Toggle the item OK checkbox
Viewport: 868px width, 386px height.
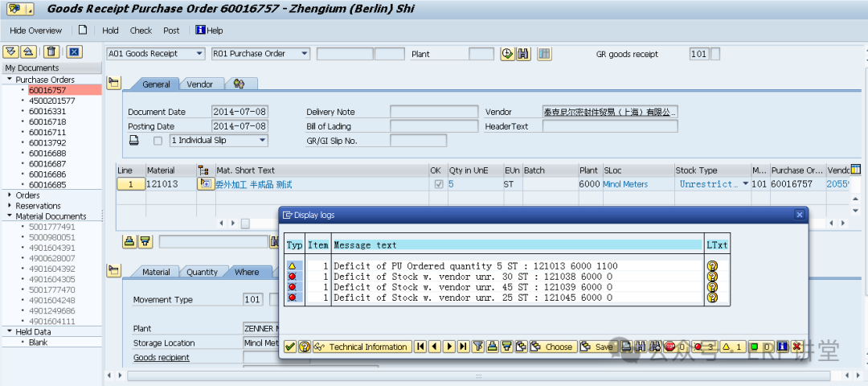tap(438, 184)
